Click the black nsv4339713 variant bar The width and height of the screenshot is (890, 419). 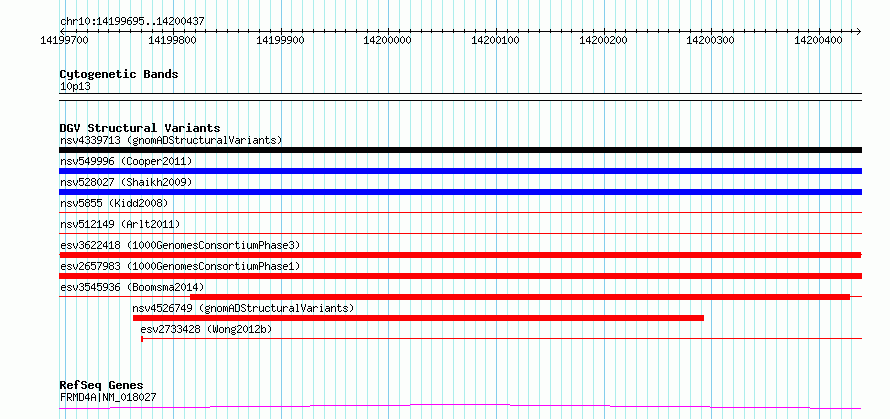pyautogui.click(x=460, y=150)
